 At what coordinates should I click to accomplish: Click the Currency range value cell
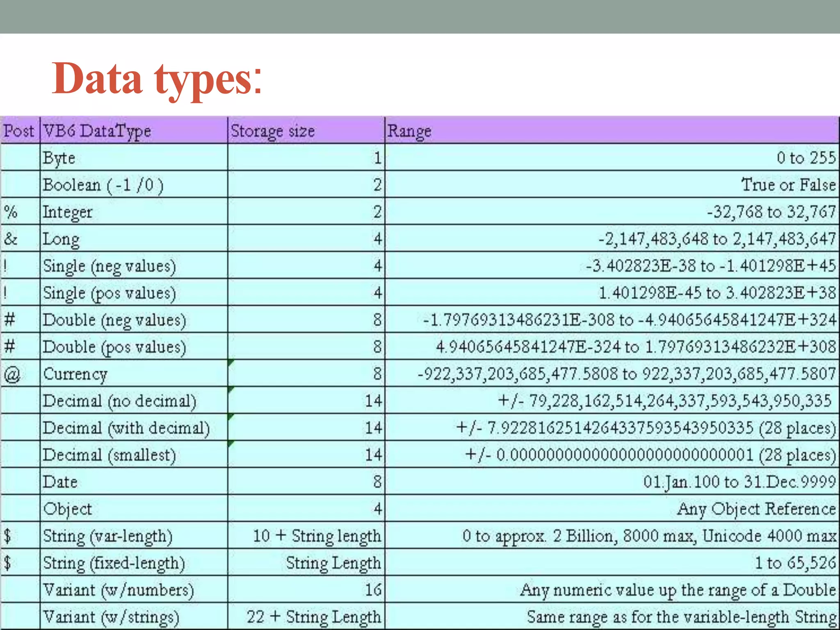point(612,374)
